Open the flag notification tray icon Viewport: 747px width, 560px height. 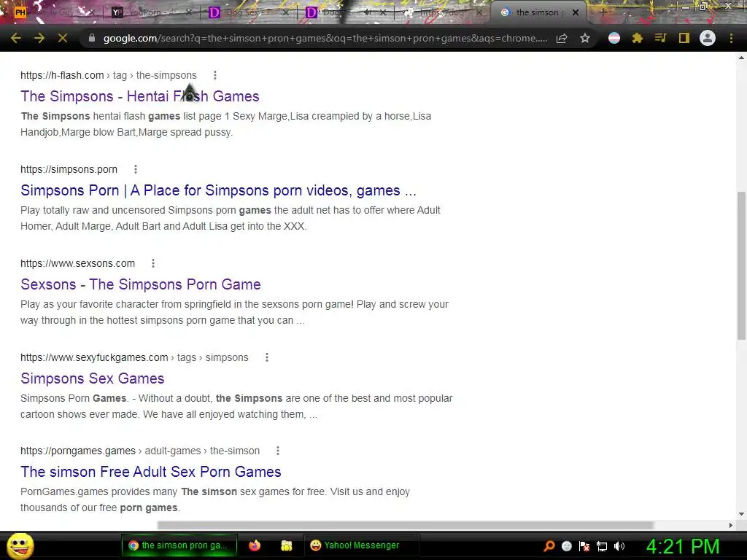click(584, 546)
